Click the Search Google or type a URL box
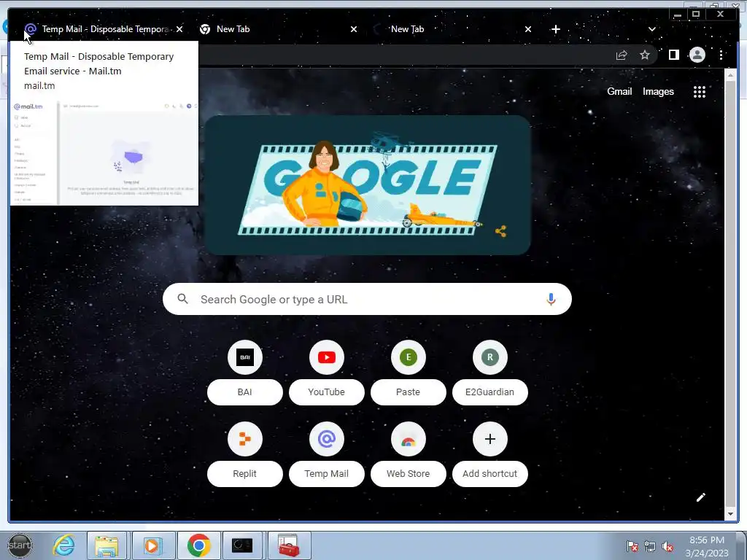The width and height of the screenshot is (747, 560). coord(367,299)
